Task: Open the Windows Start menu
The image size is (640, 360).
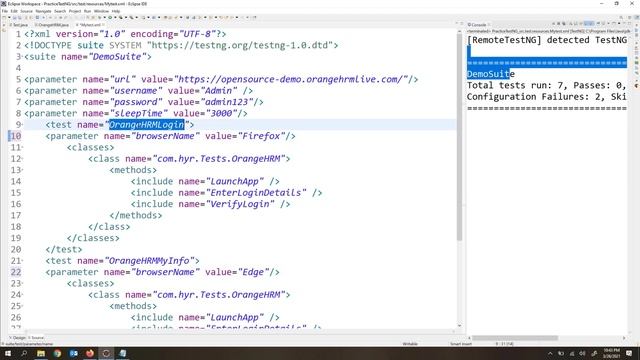Action: (x=8, y=353)
